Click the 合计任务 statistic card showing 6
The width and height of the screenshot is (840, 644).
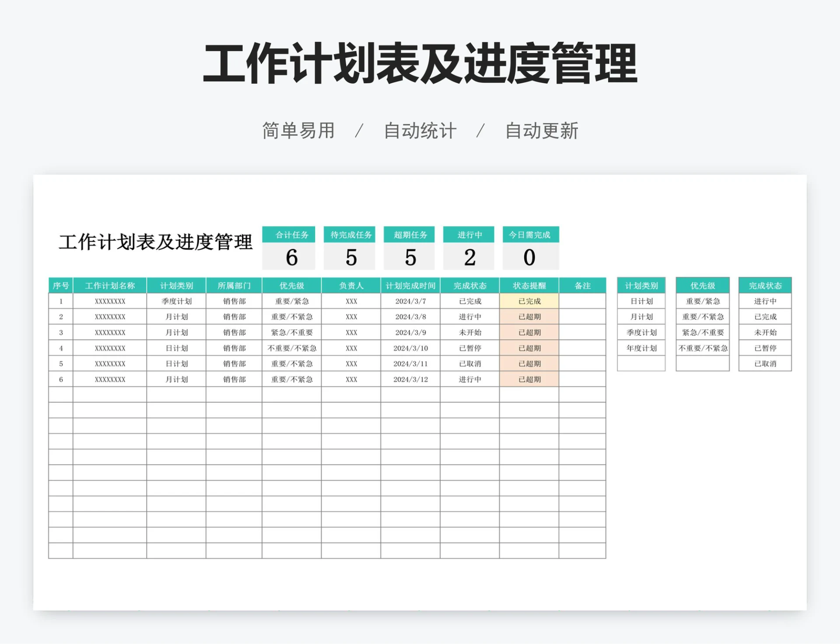point(289,249)
